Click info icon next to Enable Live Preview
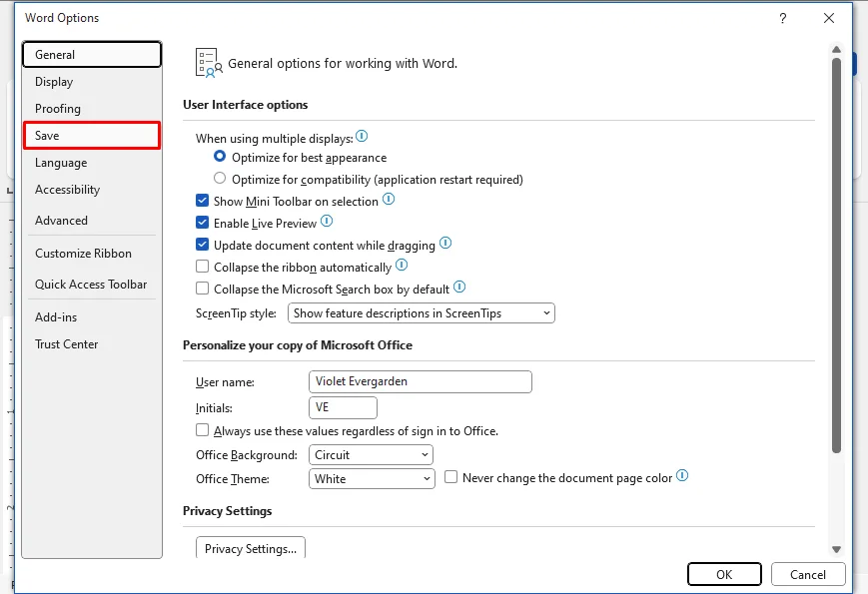This screenshot has width=868, height=594. pos(327,222)
